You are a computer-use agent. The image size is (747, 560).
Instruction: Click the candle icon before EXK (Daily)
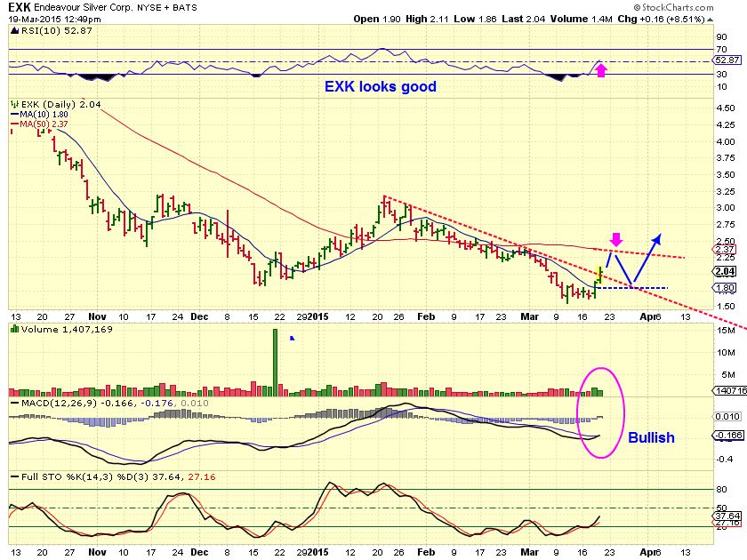coord(15,104)
